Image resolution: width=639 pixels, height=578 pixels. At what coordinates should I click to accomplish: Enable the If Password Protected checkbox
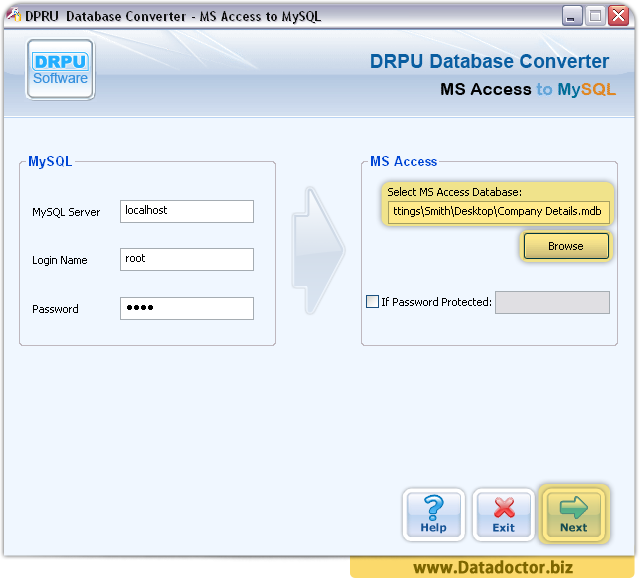pyautogui.click(x=372, y=302)
